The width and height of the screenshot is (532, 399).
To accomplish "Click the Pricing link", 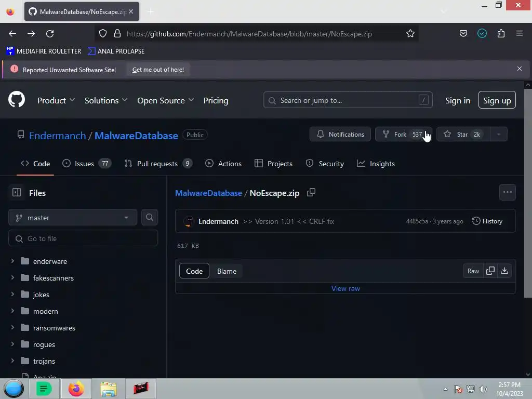I will coord(216,100).
